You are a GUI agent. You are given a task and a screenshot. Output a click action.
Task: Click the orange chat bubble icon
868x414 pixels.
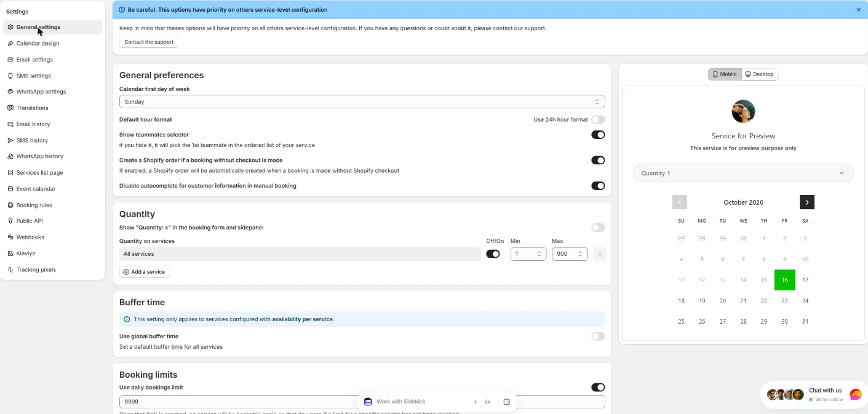pos(856,395)
